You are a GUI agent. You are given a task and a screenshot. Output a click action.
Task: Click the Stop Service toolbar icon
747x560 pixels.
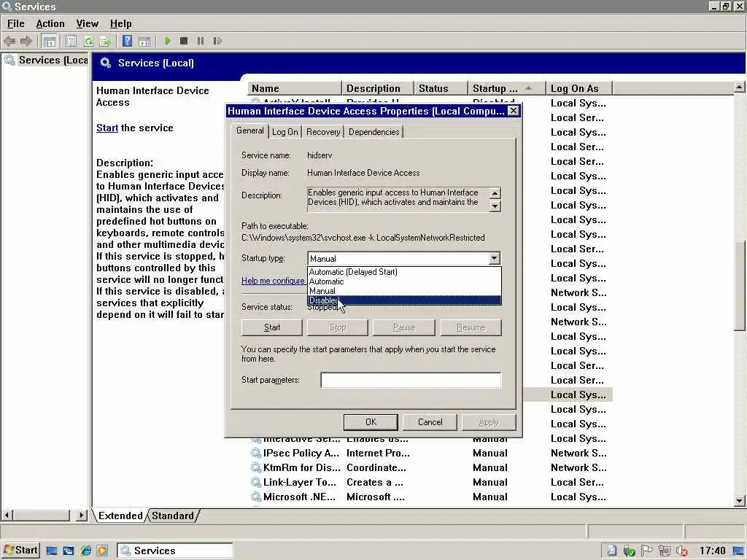(184, 41)
